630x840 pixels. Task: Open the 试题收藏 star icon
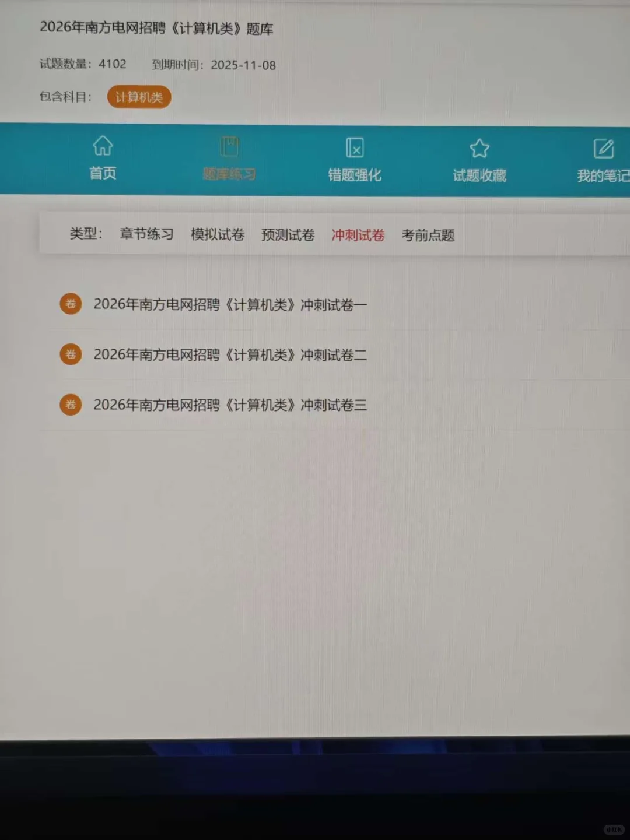pyautogui.click(x=480, y=149)
